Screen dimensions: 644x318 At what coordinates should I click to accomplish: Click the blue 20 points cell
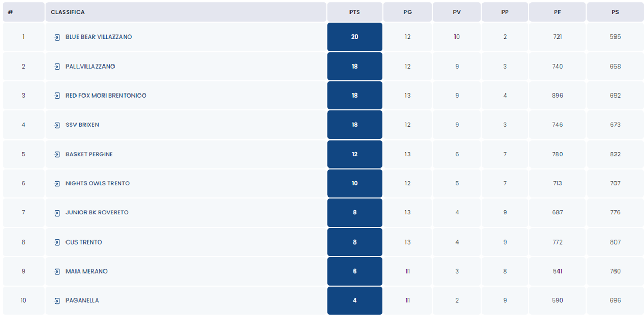355,37
